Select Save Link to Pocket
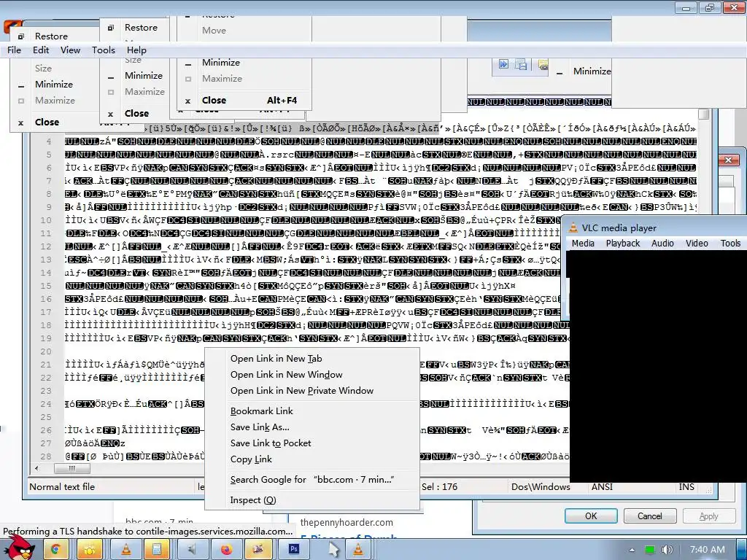747x560 pixels. 312,443
